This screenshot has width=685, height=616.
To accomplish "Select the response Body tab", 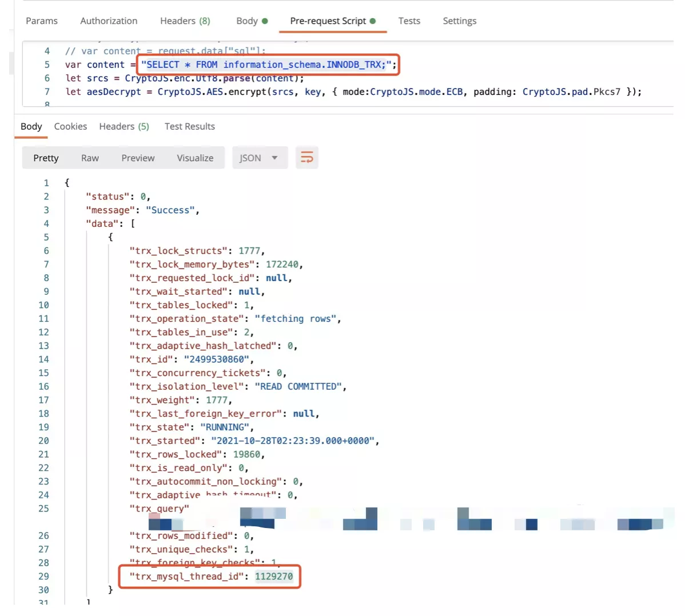I will [x=31, y=127].
